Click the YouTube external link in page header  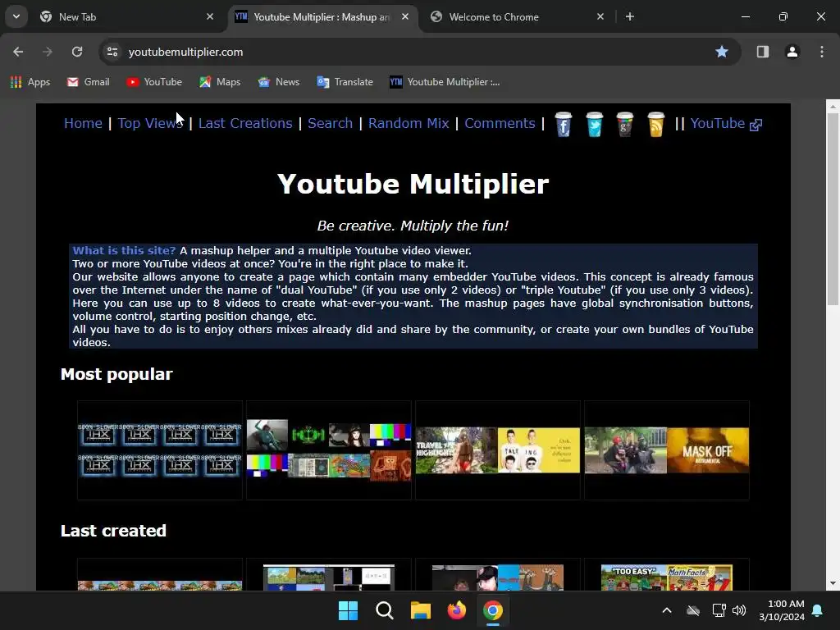pyautogui.click(x=725, y=123)
